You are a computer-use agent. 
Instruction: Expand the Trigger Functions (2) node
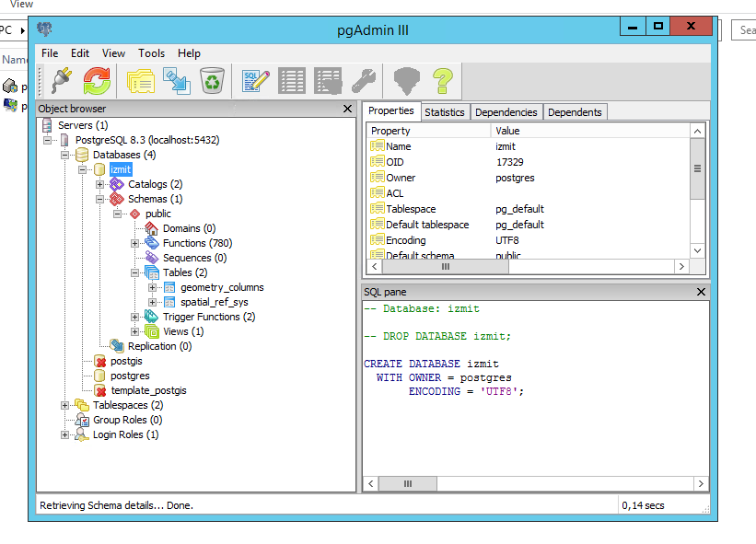(135, 317)
